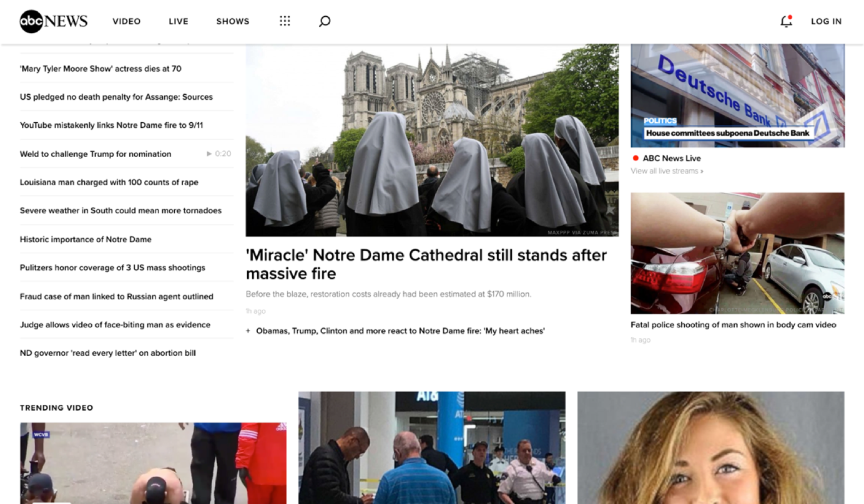Open the VIDEO menu item
This screenshot has height=504, width=864.
point(127,21)
